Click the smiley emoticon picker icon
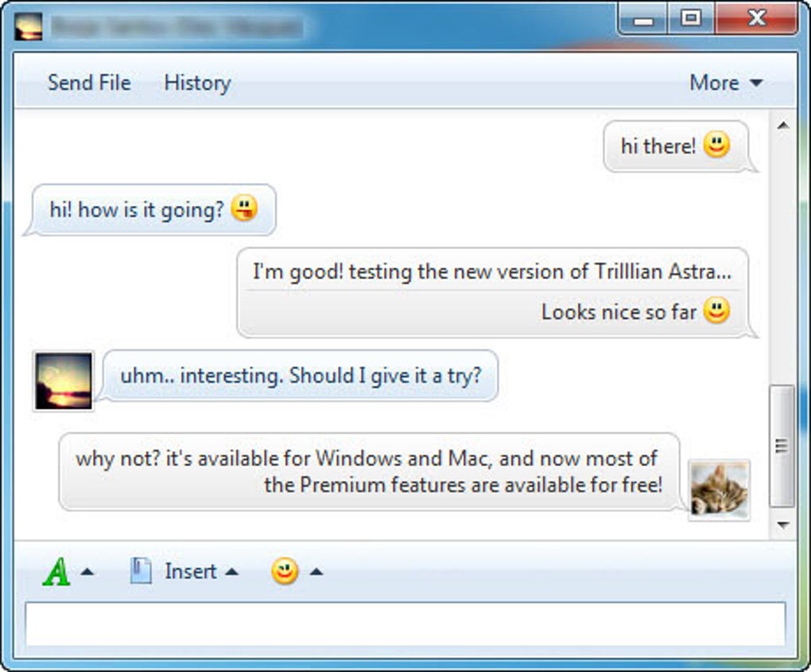The width and height of the screenshot is (811, 672). click(x=285, y=571)
